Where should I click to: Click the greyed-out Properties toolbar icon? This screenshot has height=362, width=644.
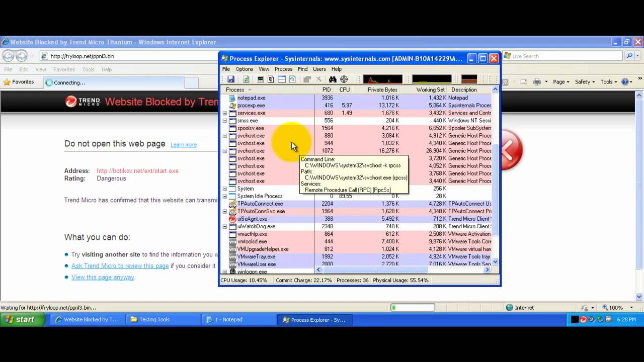pos(307,79)
